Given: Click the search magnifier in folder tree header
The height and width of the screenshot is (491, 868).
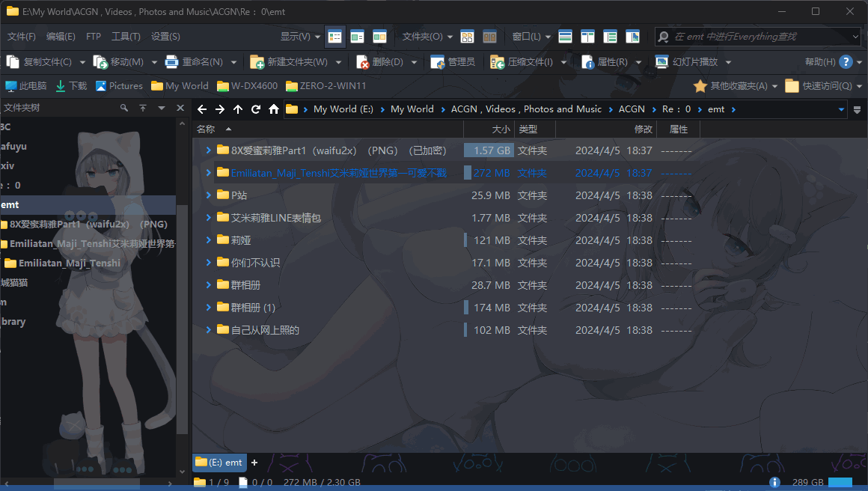Looking at the screenshot, I should coord(124,109).
